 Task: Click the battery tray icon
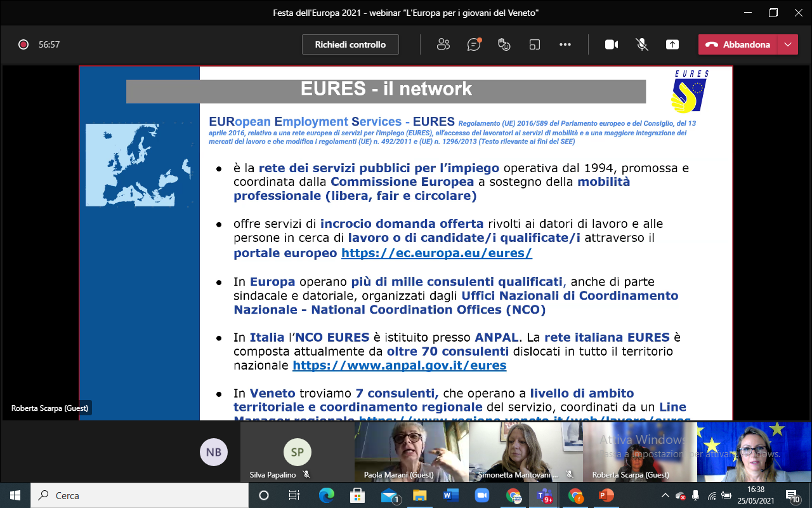[x=727, y=495]
